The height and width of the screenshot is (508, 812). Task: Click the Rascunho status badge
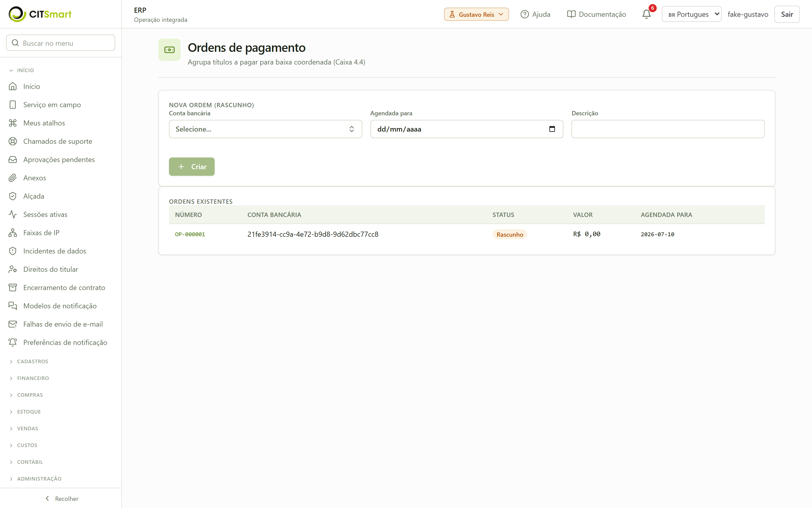click(510, 234)
